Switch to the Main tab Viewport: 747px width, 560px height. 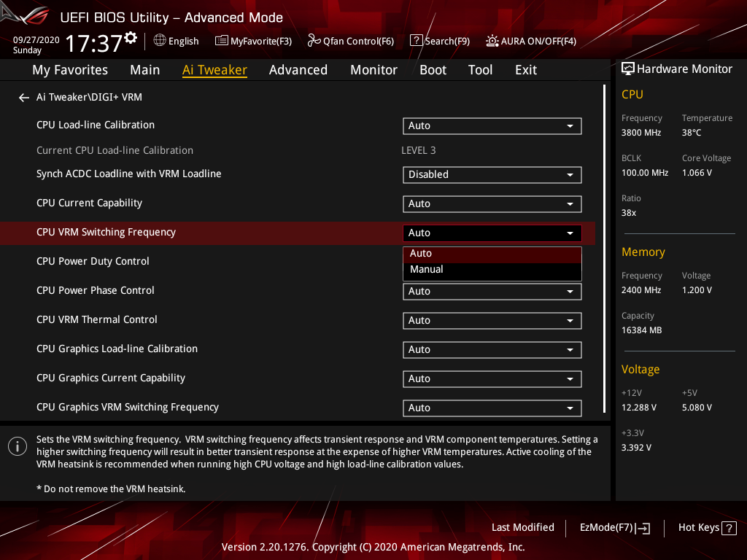point(145,70)
